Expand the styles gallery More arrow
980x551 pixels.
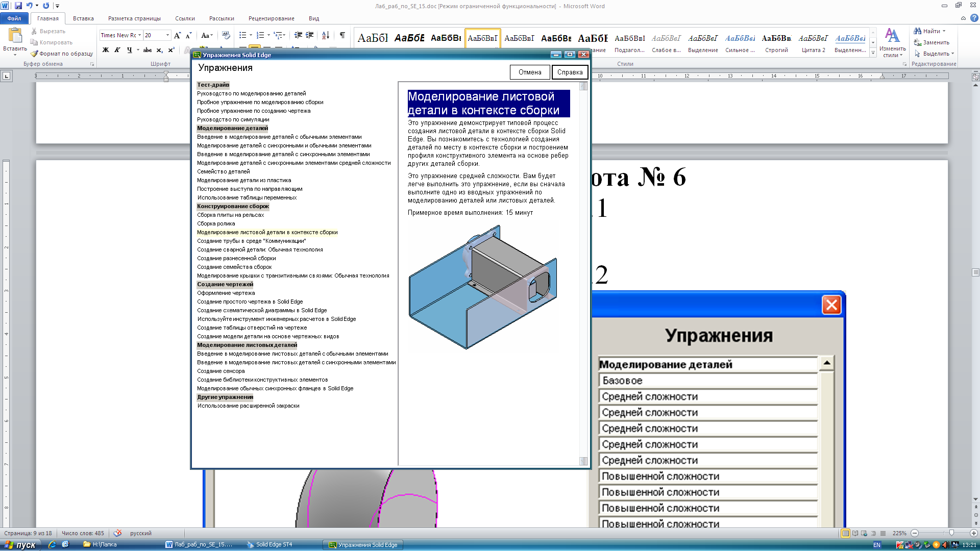pyautogui.click(x=873, y=54)
